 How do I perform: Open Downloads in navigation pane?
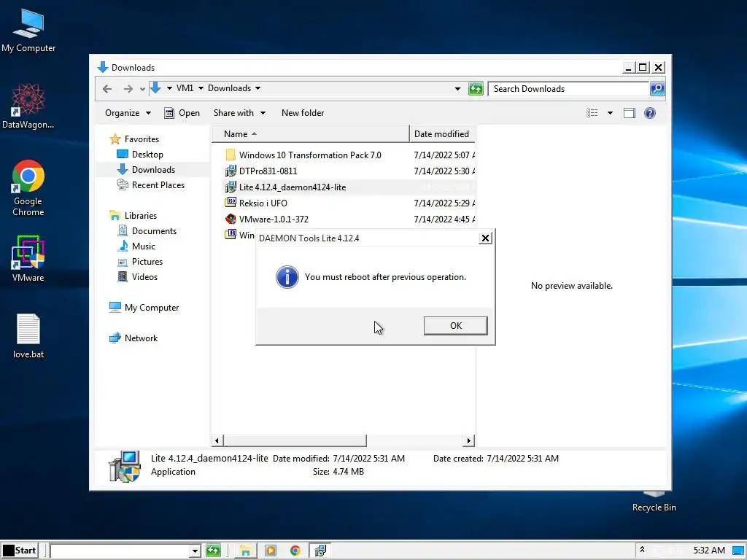153,169
